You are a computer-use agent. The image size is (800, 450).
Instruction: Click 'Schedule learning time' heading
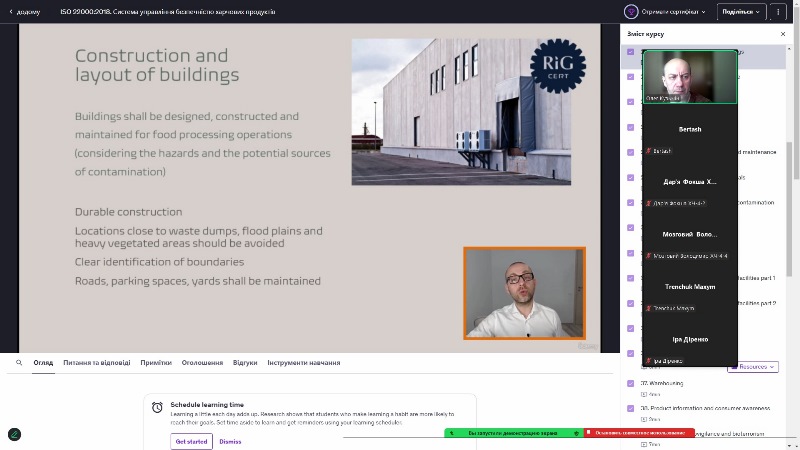click(207, 405)
